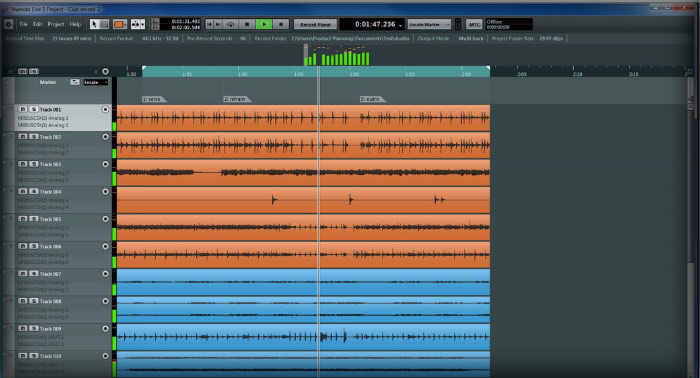Mute Track 002
This screenshot has height=378, width=700.
click(x=22, y=137)
